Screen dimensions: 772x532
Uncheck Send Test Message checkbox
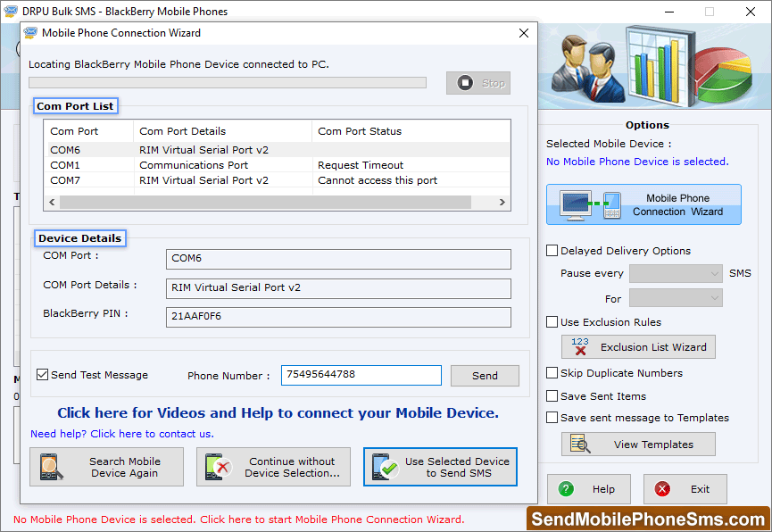42,374
